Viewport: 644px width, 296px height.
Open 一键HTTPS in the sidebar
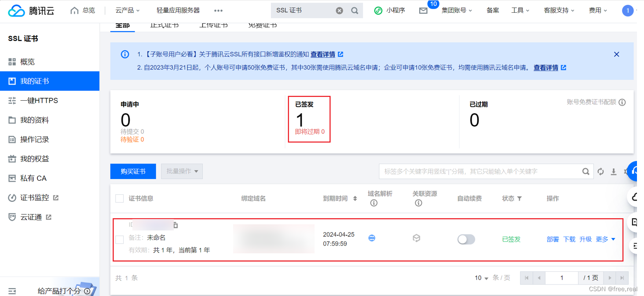point(50,101)
